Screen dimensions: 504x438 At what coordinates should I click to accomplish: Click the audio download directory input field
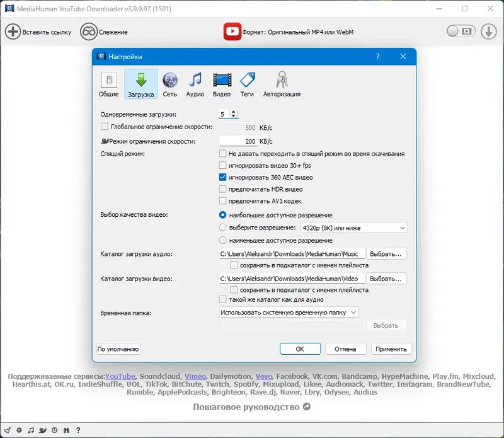(290, 253)
